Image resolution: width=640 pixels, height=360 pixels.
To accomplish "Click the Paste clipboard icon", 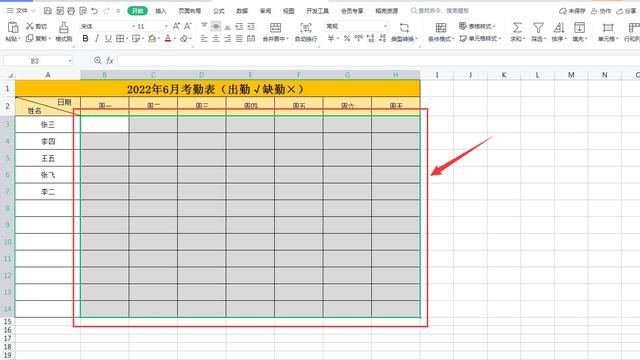I will (13, 27).
